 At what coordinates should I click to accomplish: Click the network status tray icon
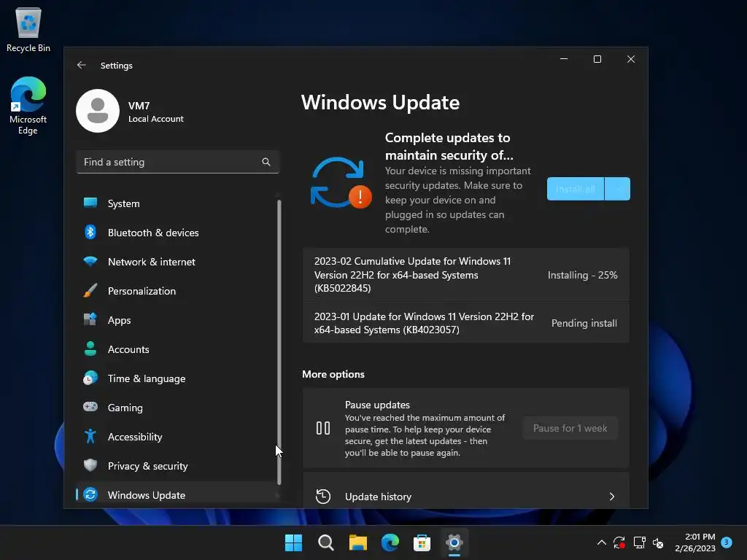(639, 542)
